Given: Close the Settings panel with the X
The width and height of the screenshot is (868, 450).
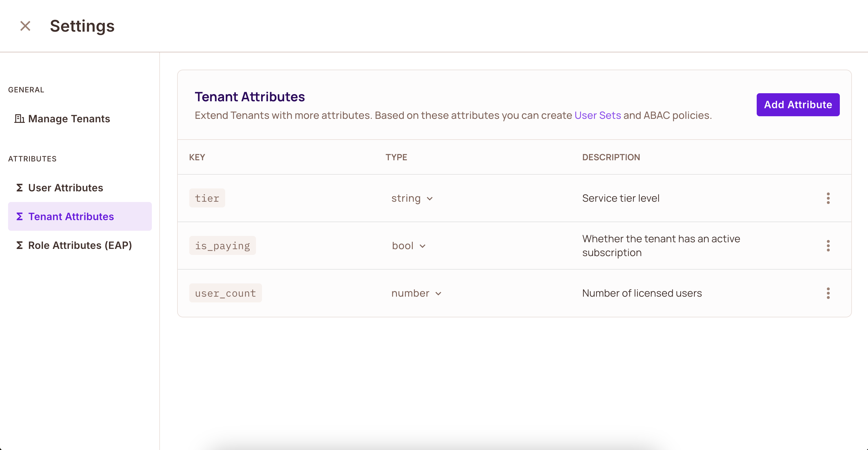Looking at the screenshot, I should pos(25,26).
